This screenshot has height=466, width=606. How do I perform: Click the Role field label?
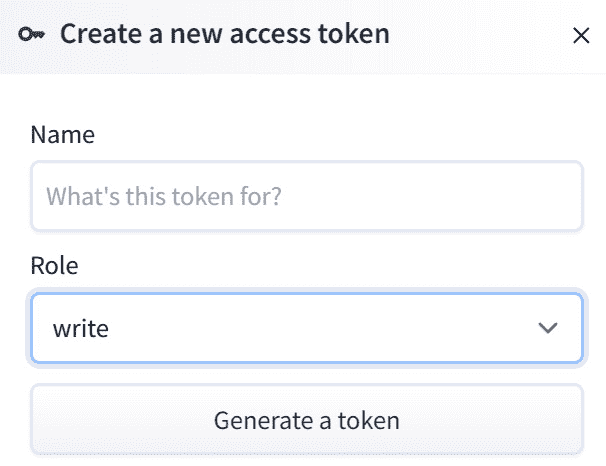pos(55,266)
